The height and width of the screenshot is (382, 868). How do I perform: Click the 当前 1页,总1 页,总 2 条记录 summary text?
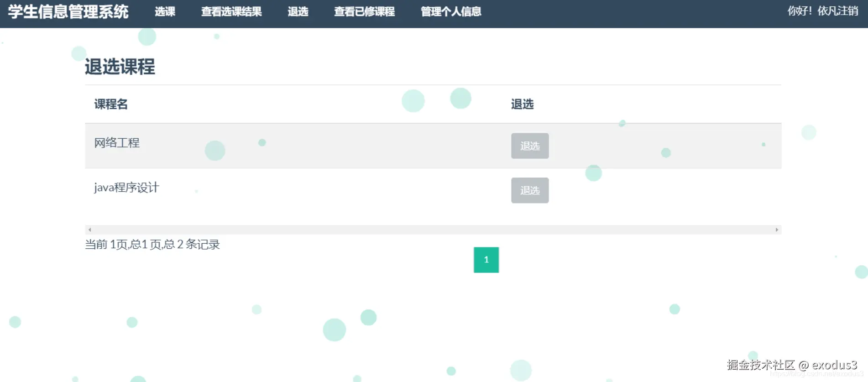[x=152, y=245]
